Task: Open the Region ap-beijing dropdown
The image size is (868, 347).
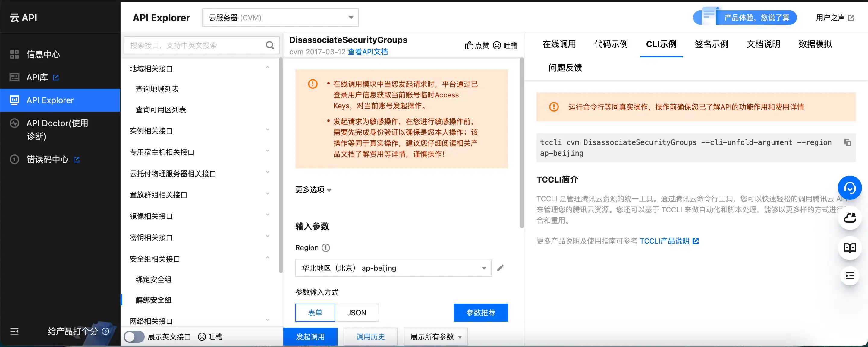Action: [x=393, y=268]
